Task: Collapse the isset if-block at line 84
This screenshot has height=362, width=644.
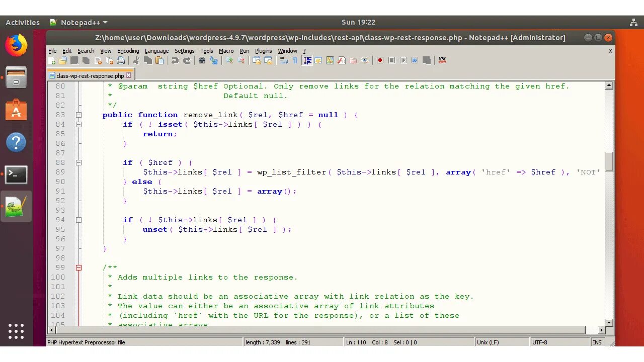Action: 78,124
